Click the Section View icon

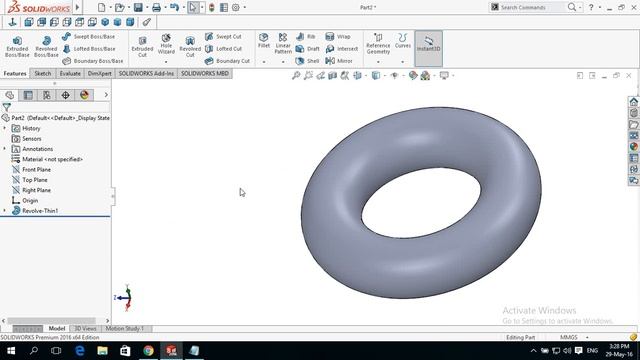click(333, 76)
